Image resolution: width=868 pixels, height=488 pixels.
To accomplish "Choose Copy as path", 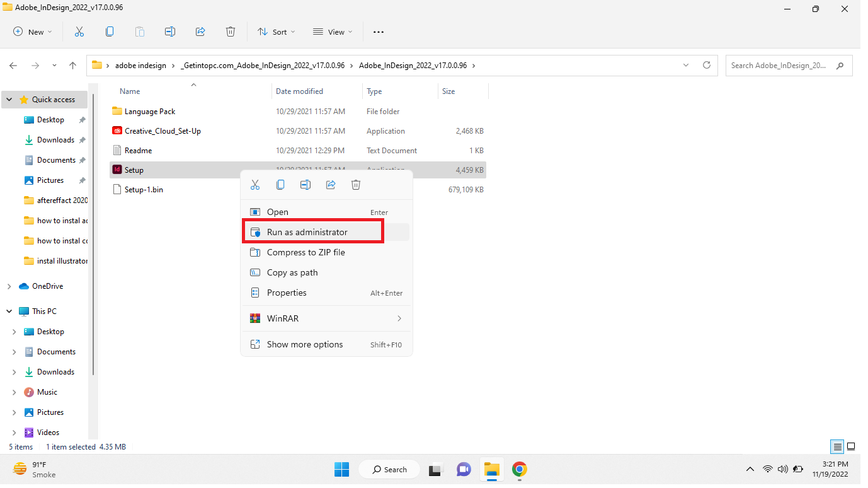I will tap(326, 272).
